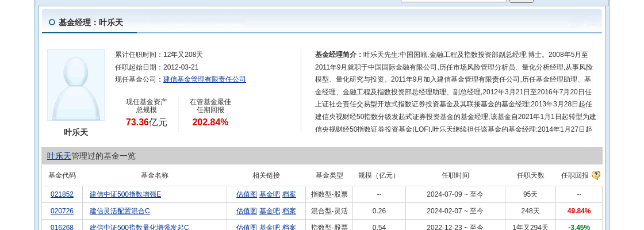Click the 248天 tenure days cell
644x230 pixels.
point(530,211)
